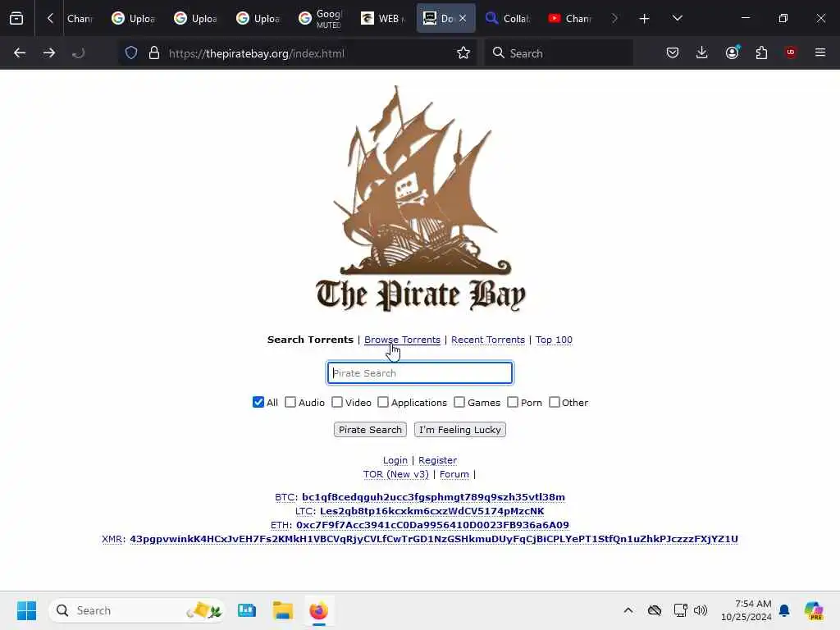Enable the Games checkbox
The width and height of the screenshot is (840, 630).
[x=459, y=402]
